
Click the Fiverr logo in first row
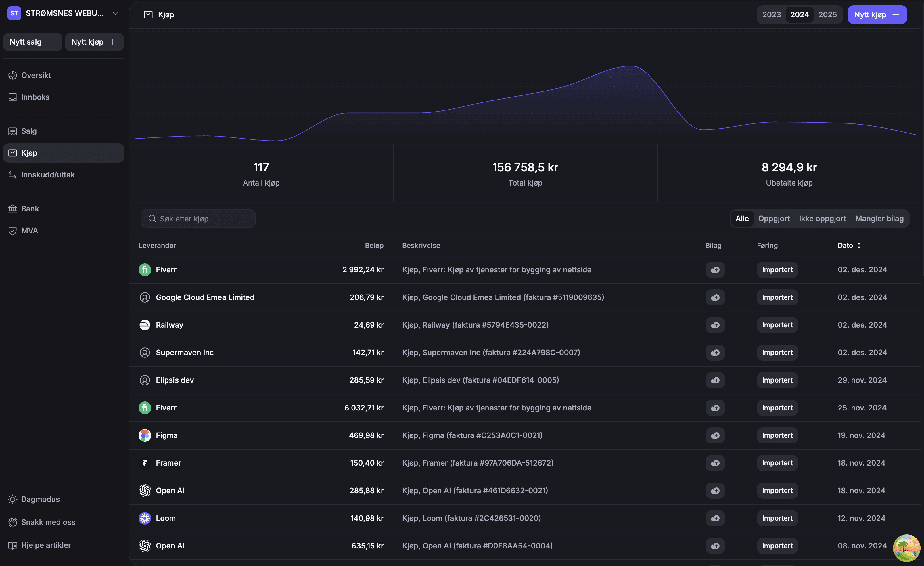pos(145,270)
